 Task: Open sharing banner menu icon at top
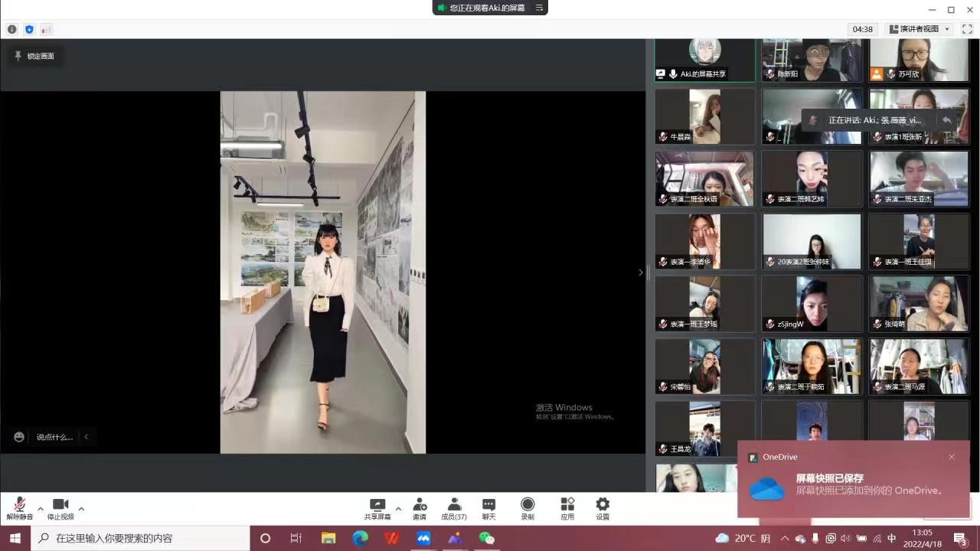tap(539, 8)
